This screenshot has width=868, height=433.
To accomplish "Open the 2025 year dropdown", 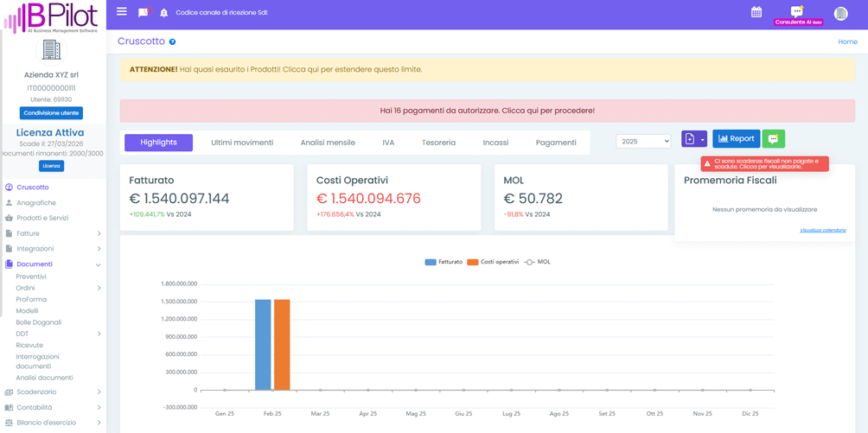I will (x=643, y=141).
